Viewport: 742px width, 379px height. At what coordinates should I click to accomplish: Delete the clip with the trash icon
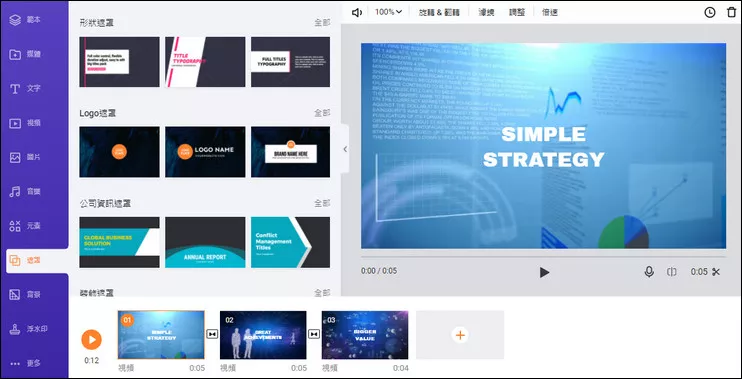pyautogui.click(x=732, y=12)
